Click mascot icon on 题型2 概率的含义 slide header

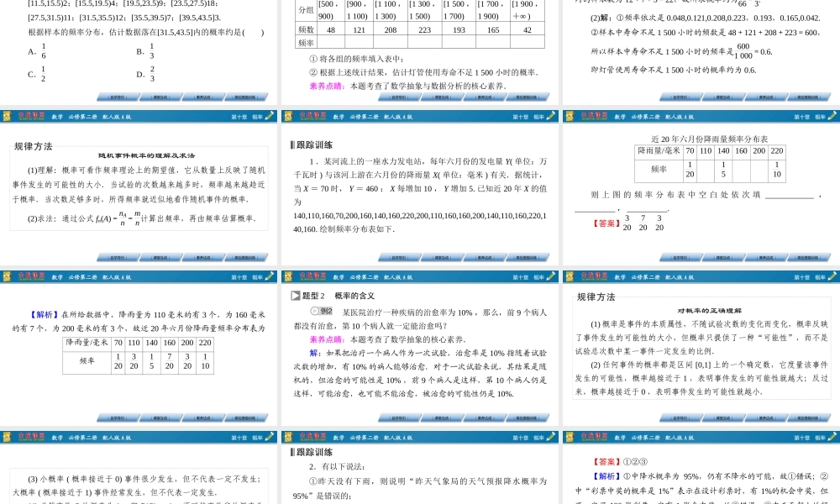coord(288,276)
